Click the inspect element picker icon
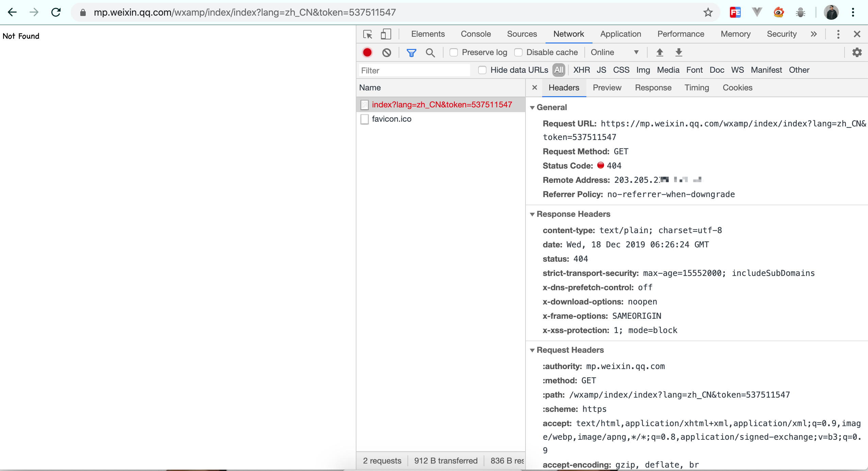 click(x=368, y=34)
